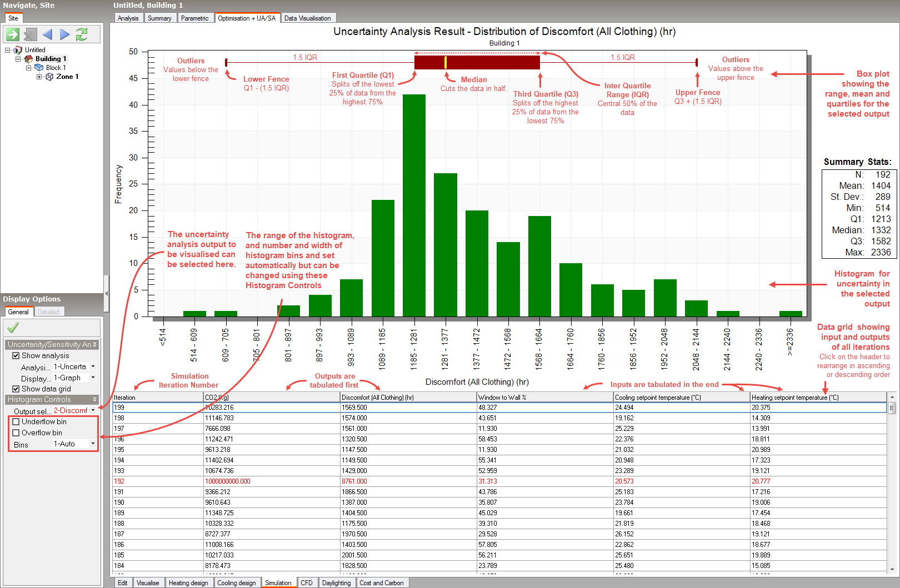The image size is (900, 588).
Task: Select Block 1 in the site tree
Action: click(x=56, y=68)
